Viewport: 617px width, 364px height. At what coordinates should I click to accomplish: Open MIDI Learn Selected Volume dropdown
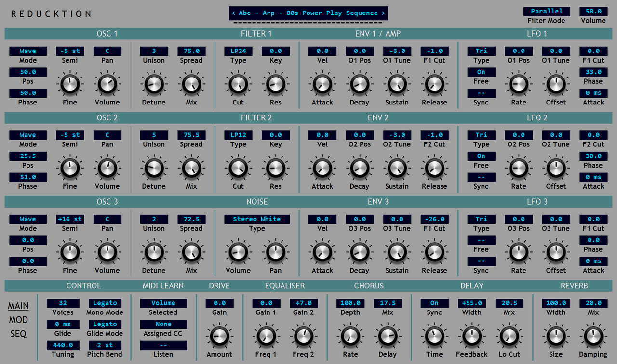163,303
